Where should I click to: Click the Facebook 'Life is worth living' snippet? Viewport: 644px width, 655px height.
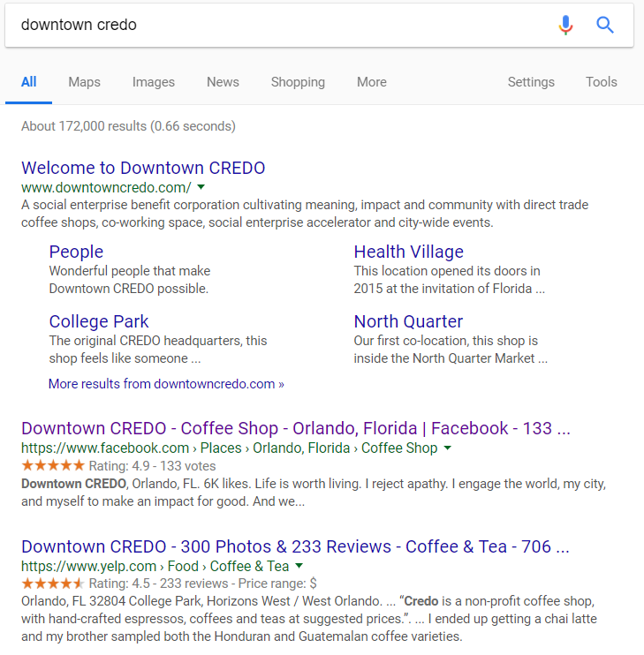(314, 493)
